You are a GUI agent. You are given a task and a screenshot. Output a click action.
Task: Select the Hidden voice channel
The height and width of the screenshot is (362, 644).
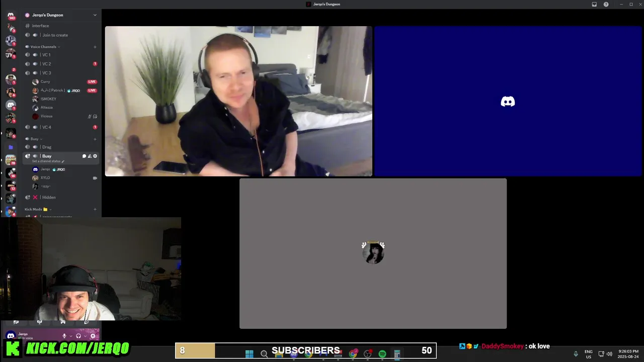click(60, 197)
